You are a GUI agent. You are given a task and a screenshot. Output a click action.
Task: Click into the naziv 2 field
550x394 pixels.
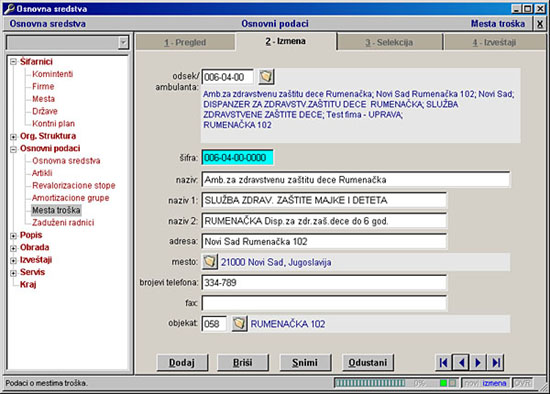pos(324,221)
